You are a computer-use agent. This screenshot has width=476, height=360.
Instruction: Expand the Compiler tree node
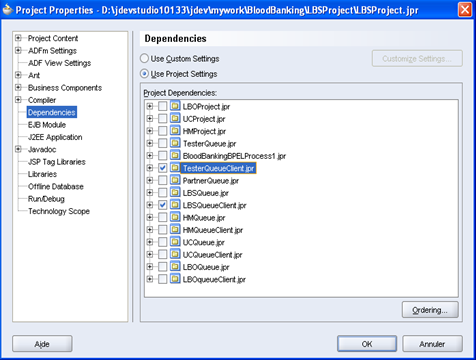tap(18, 100)
